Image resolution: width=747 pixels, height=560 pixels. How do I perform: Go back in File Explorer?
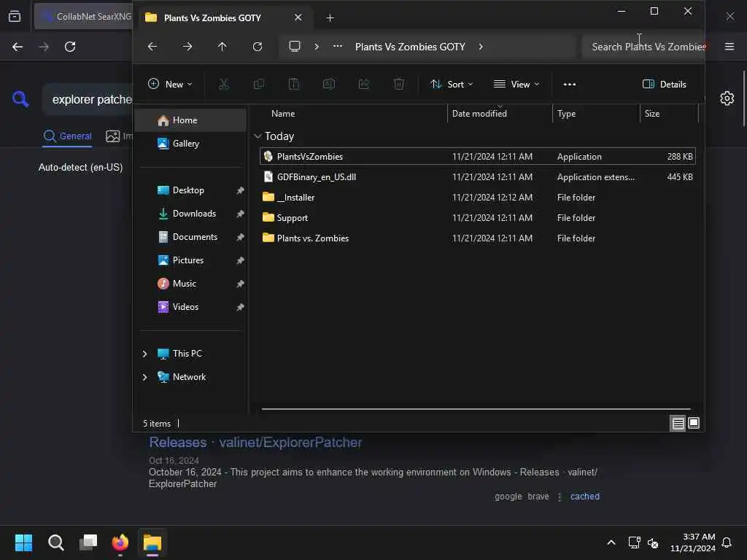click(152, 47)
